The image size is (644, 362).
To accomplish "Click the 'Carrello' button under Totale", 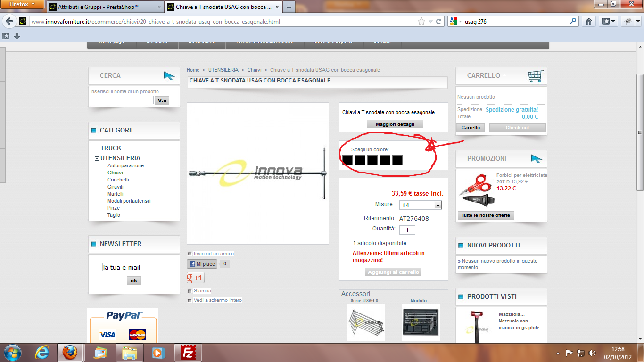I will (471, 128).
